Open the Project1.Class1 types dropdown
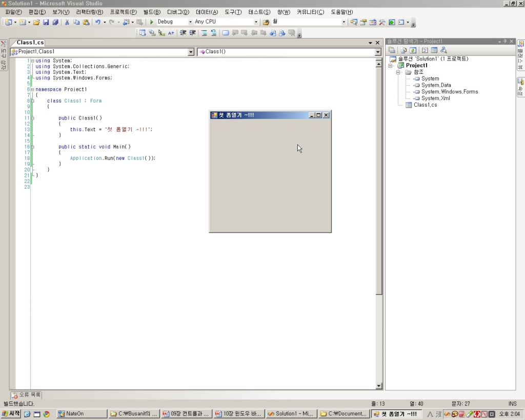The height and width of the screenshot is (420, 525). [191, 52]
